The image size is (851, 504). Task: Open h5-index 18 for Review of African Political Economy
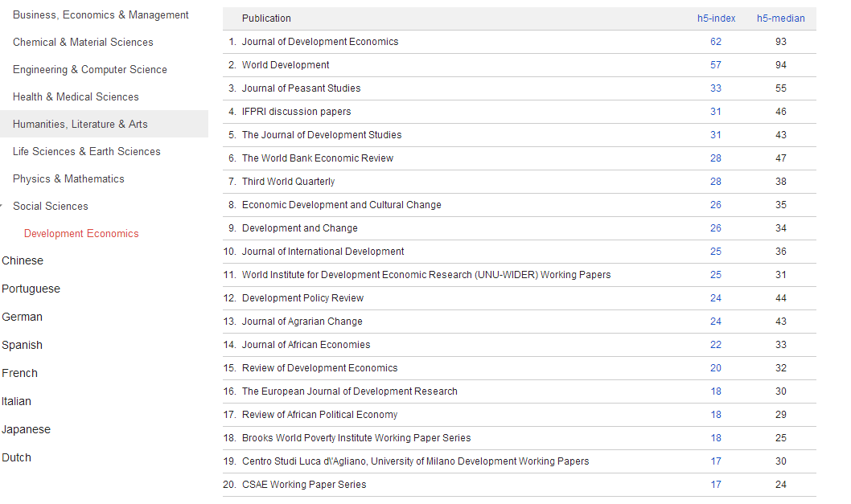point(716,415)
